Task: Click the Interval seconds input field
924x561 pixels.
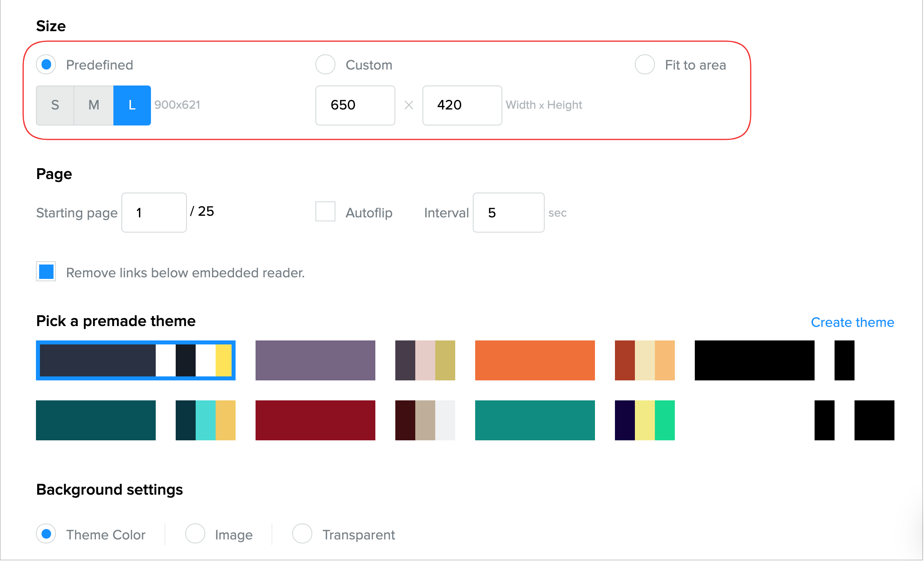Action: pyautogui.click(x=508, y=213)
